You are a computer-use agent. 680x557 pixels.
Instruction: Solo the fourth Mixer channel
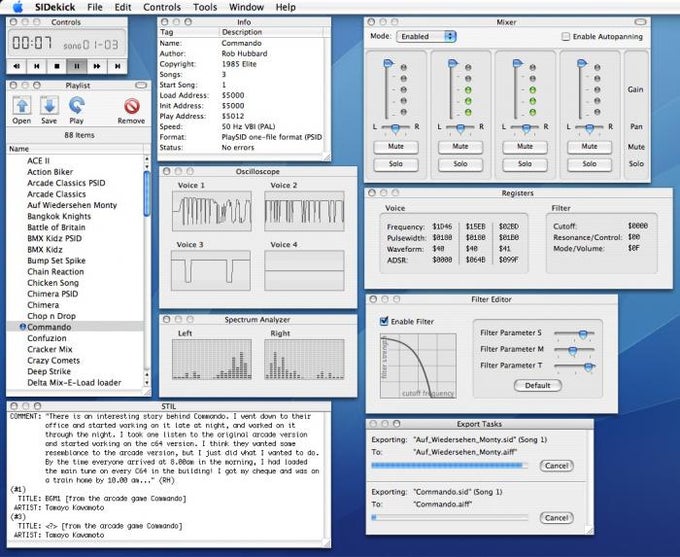tap(589, 164)
